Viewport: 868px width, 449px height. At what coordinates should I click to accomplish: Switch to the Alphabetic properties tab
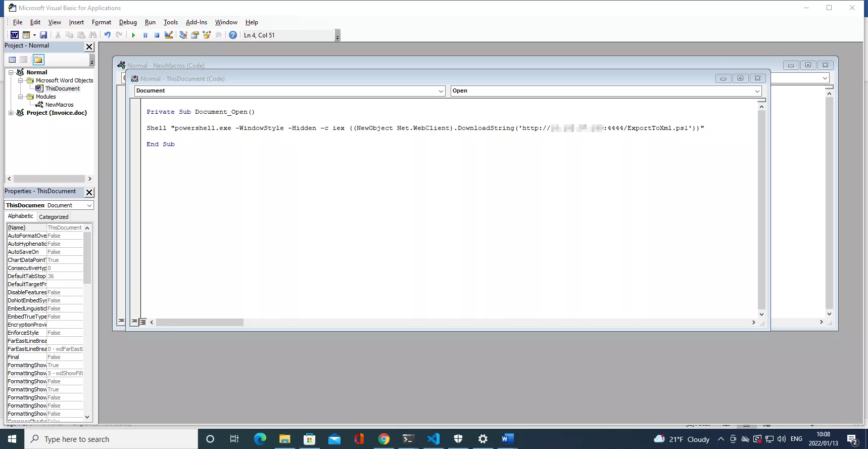click(x=21, y=216)
